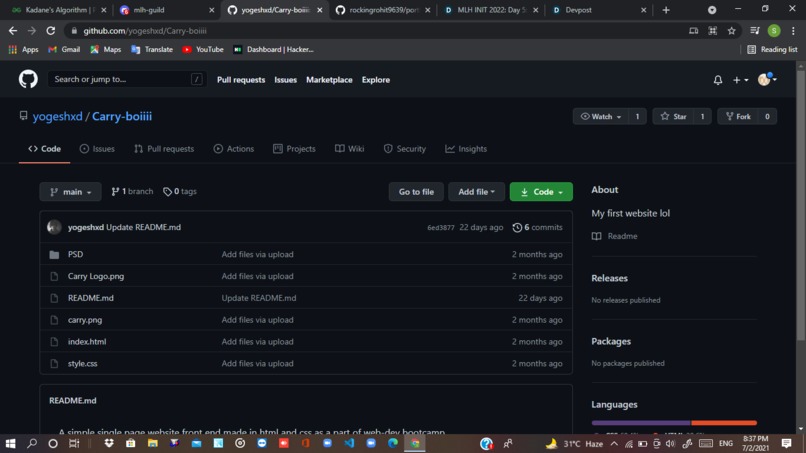Open the 6 commits history link

click(x=538, y=227)
